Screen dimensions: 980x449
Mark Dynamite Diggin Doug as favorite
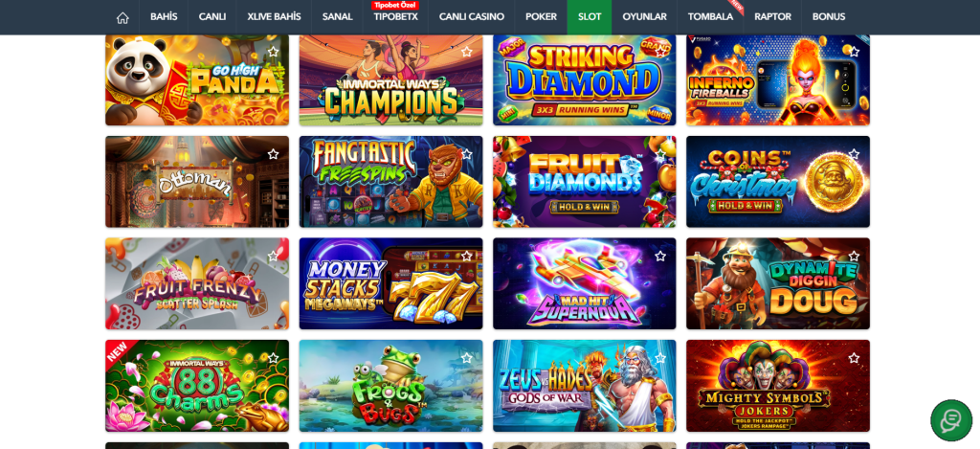tap(854, 256)
